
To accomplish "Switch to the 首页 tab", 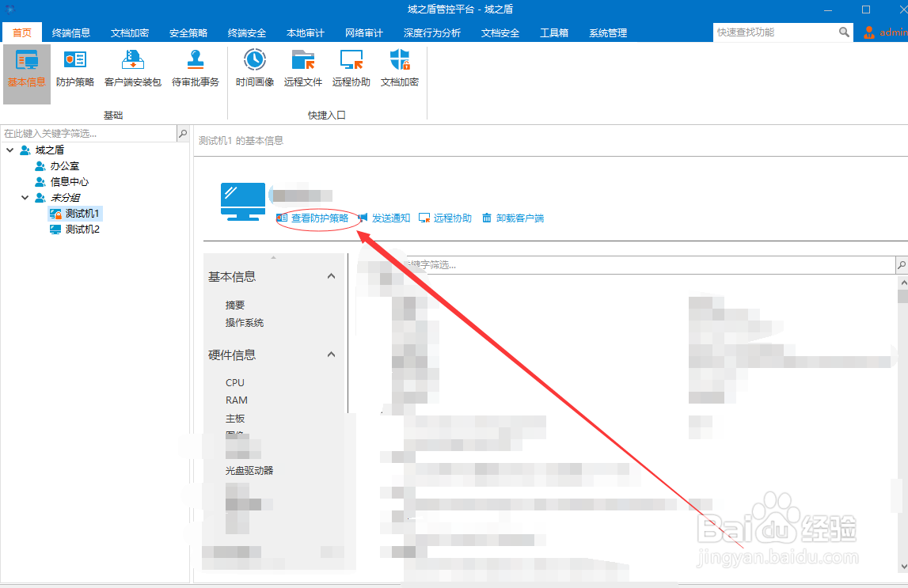I will click(22, 33).
